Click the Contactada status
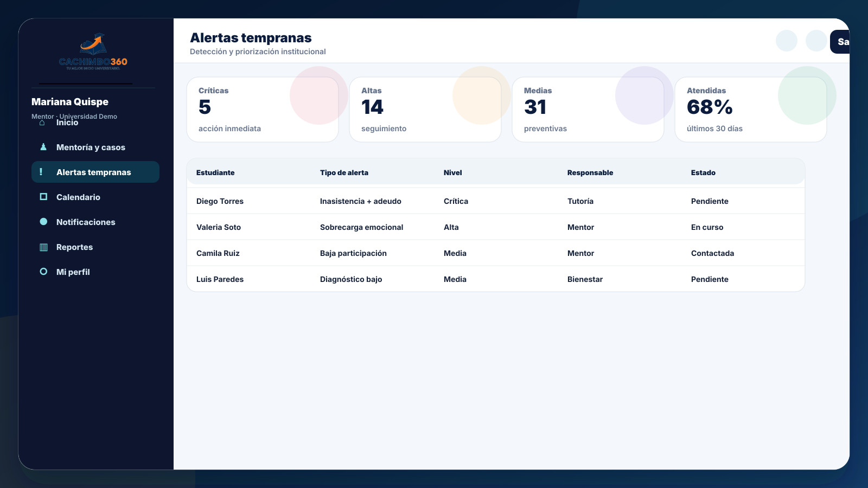Screen dimensions: 868x488 (x=712, y=253)
